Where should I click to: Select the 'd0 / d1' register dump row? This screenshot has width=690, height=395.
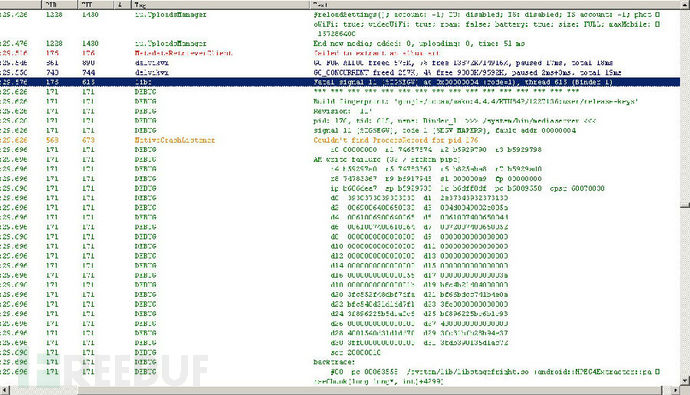point(340,198)
